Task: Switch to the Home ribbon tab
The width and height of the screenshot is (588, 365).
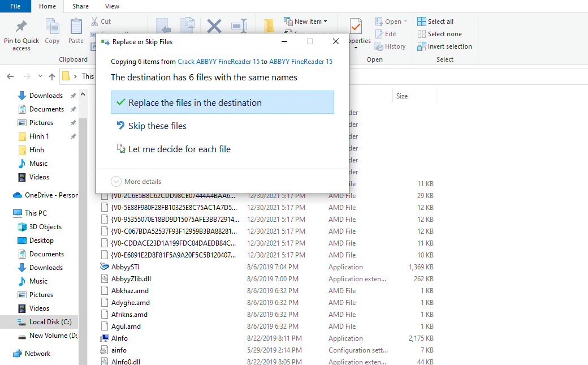Action: (47, 6)
